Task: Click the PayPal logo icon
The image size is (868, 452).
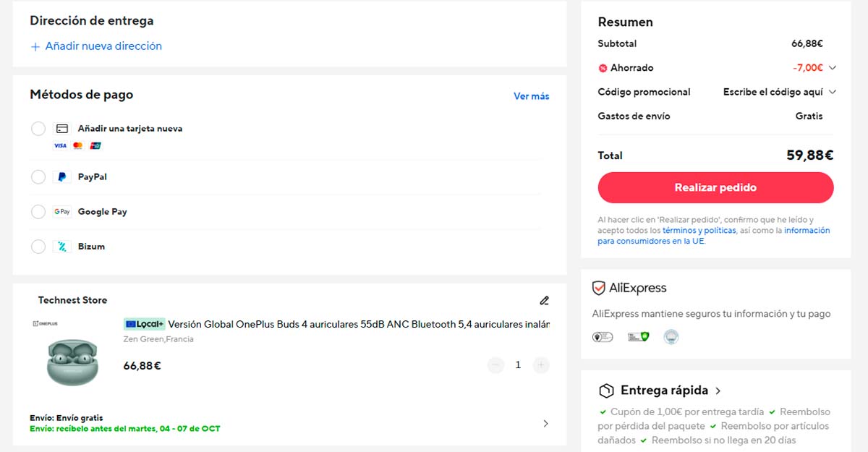Action: 62,177
